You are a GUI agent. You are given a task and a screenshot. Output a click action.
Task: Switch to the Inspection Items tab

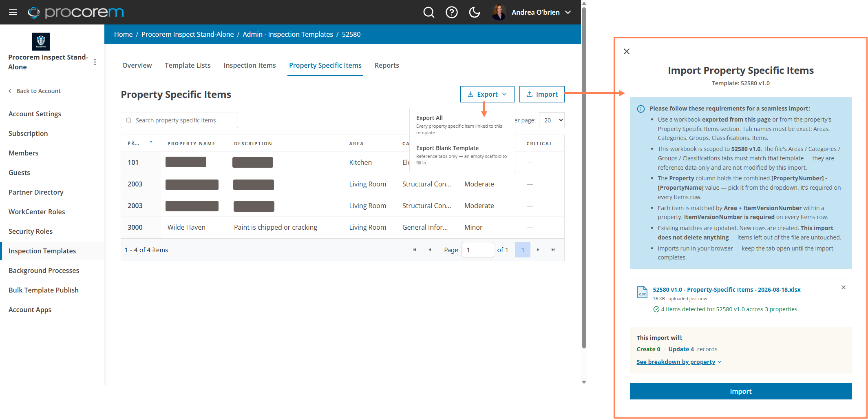pyautogui.click(x=250, y=65)
